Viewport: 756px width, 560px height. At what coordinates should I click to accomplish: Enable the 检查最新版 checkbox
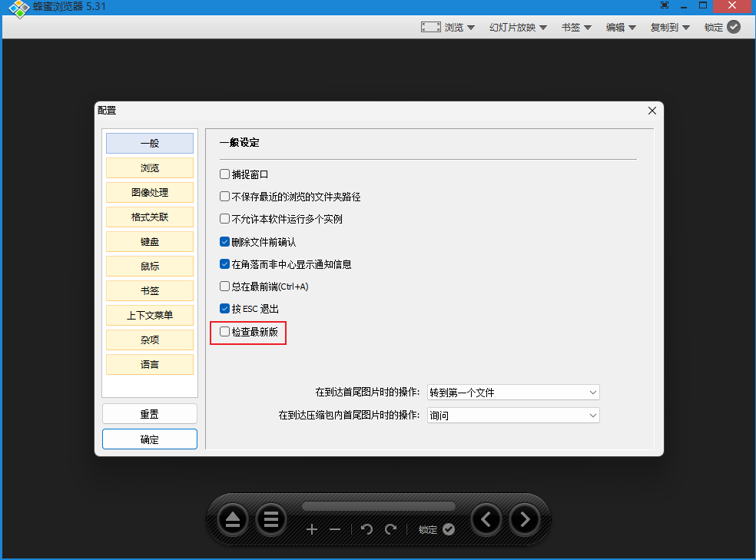tap(225, 332)
